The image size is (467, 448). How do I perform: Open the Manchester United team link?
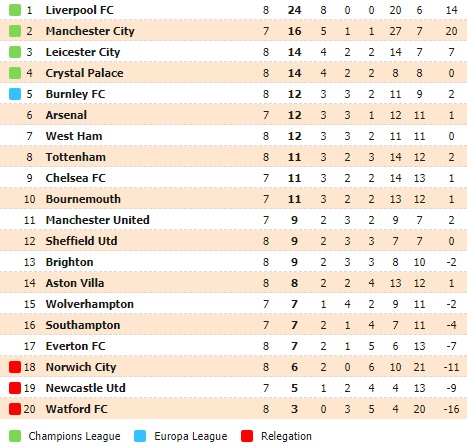(97, 220)
